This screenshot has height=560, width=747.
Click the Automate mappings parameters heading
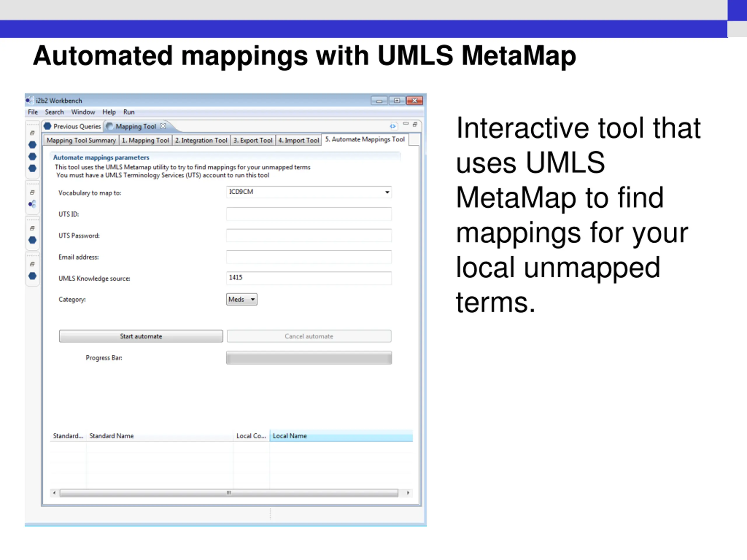[x=101, y=157]
